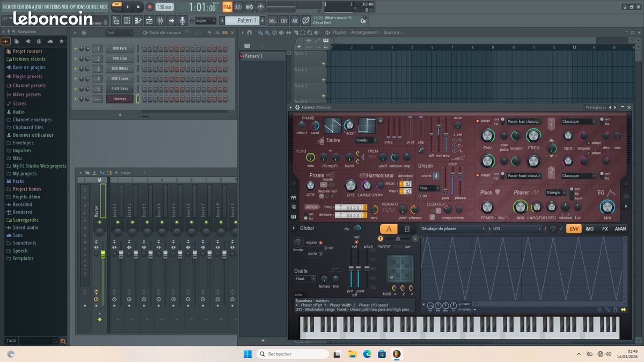Click the Master mixer volume fader
The height and width of the screenshot is (362, 644).
coord(103,255)
